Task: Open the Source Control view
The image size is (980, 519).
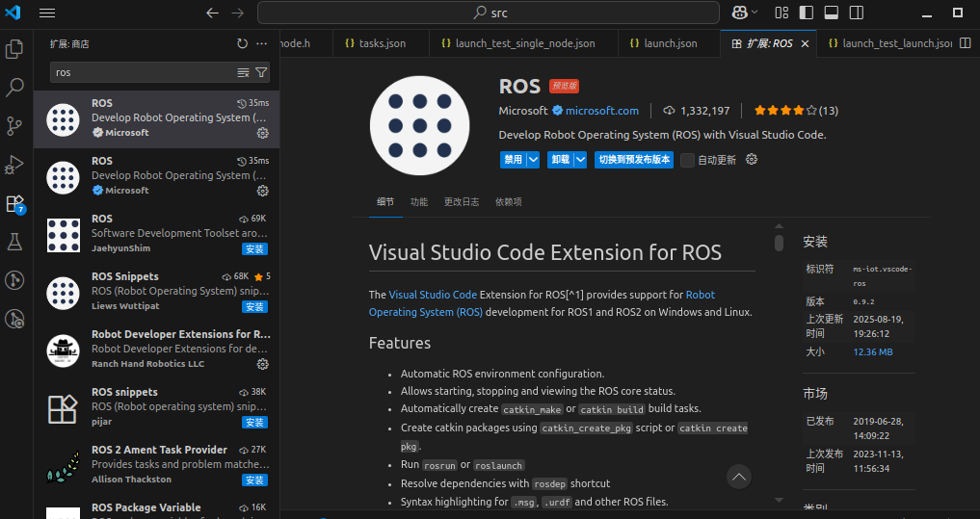Action: click(14, 126)
